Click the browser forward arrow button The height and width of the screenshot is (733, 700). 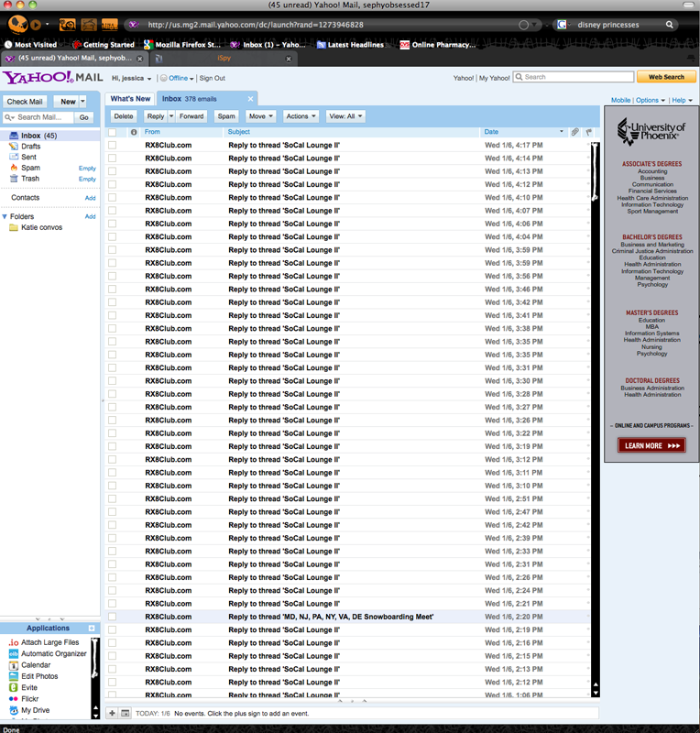tap(36, 24)
